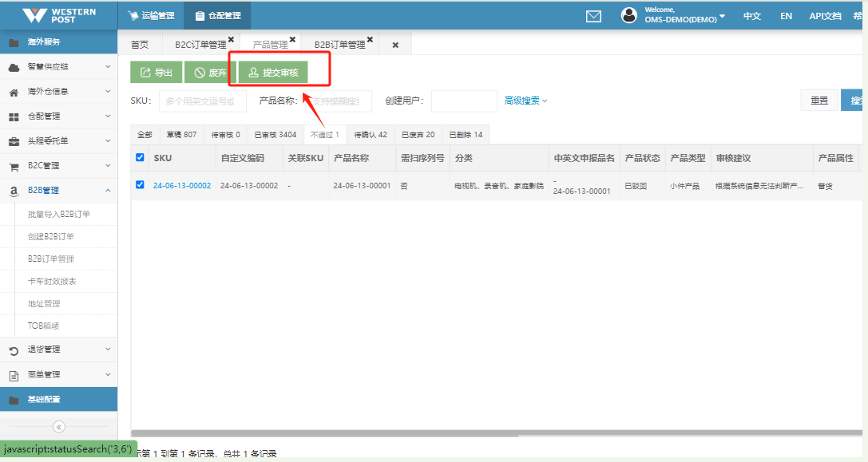The width and height of the screenshot is (868, 462).
Task: Select the 草稿 807 status tab
Action: click(x=181, y=134)
